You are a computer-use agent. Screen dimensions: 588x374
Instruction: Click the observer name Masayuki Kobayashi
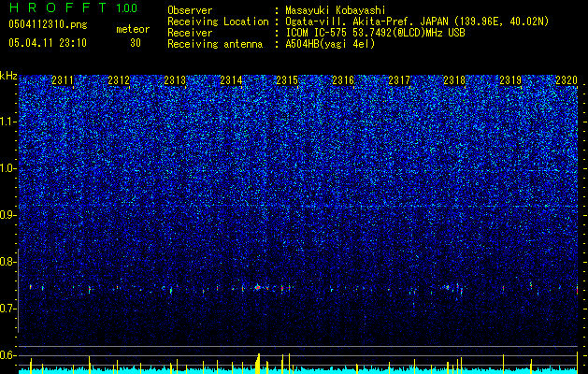coord(336,11)
